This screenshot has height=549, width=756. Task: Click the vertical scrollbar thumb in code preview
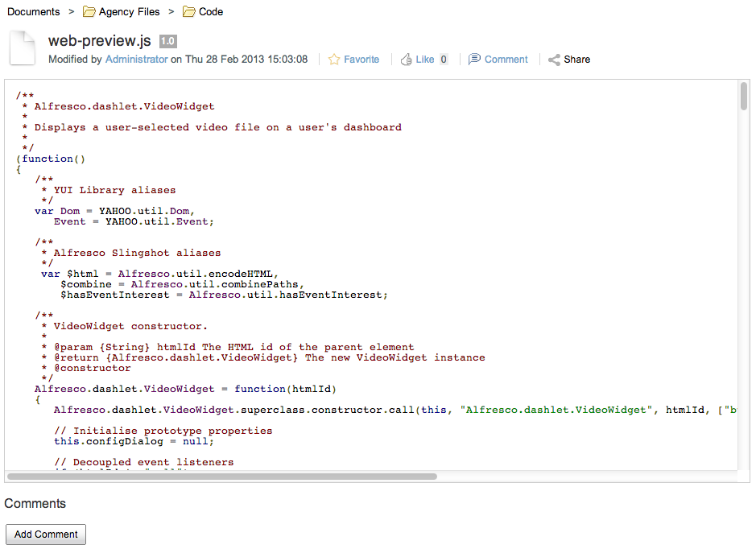point(744,97)
